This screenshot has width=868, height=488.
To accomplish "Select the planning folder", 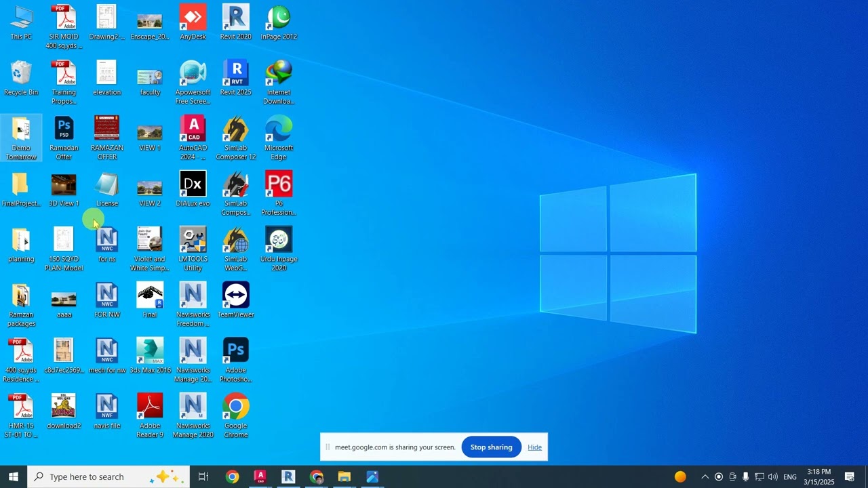I will tap(21, 245).
